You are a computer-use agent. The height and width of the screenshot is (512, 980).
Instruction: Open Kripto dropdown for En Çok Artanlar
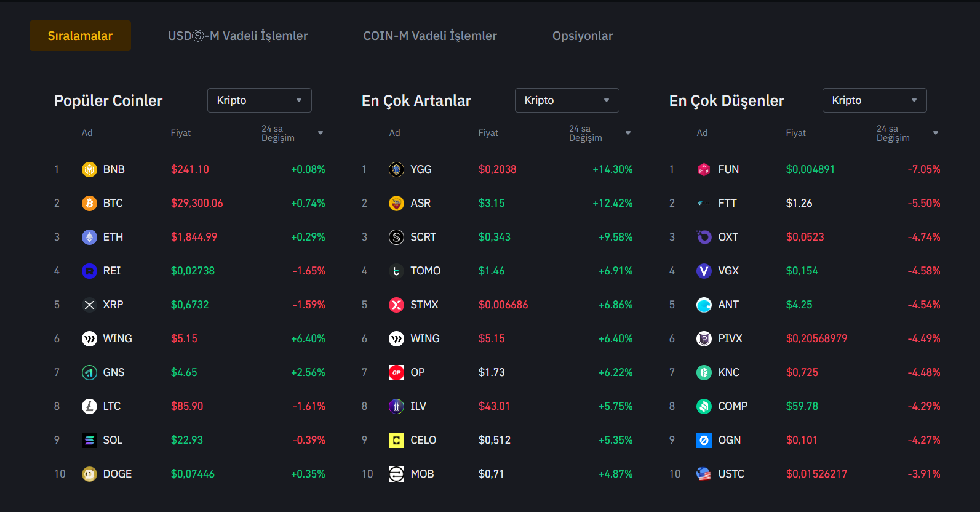pyautogui.click(x=567, y=100)
